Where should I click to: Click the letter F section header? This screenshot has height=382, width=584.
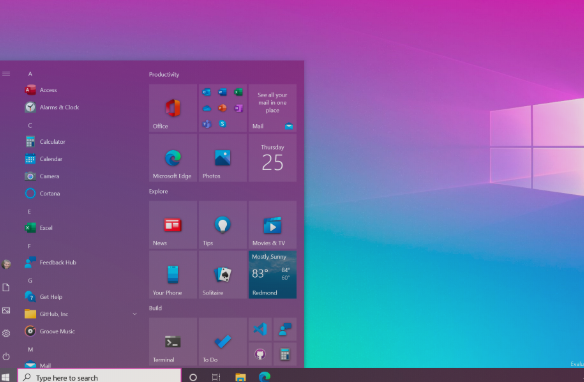(x=29, y=246)
